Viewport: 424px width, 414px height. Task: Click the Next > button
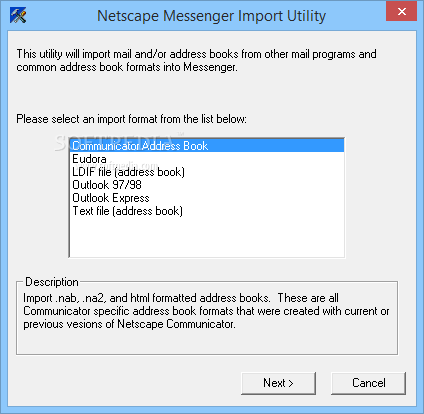[278, 383]
